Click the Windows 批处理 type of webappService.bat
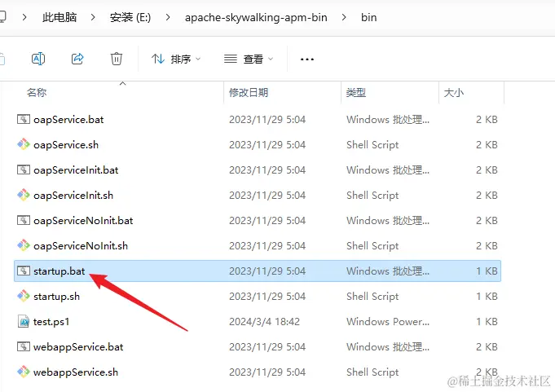555x392 pixels. coord(388,347)
